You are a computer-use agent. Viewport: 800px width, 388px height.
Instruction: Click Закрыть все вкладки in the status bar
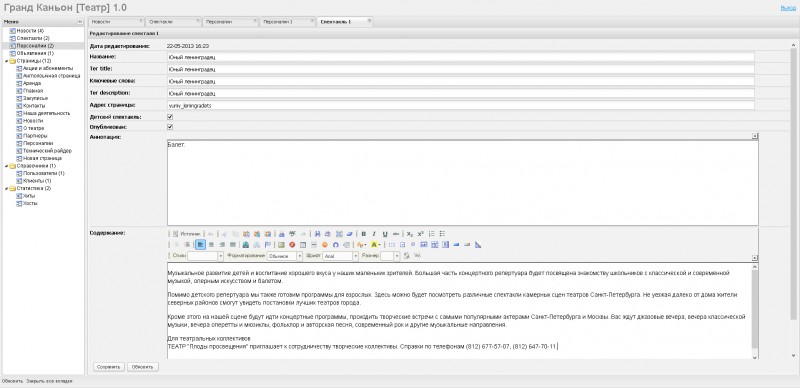pos(49,381)
